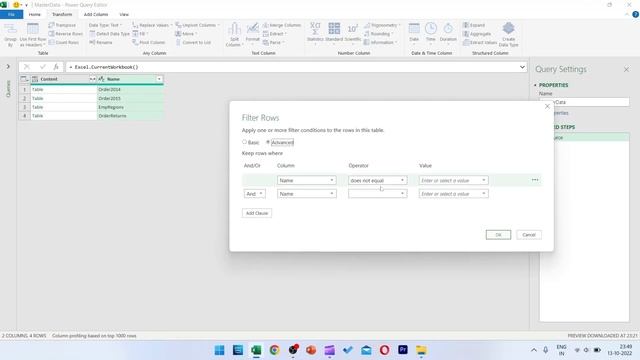Close the Query Settings pane
Screen dimensions: 640x360
pyautogui.click(x=626, y=70)
